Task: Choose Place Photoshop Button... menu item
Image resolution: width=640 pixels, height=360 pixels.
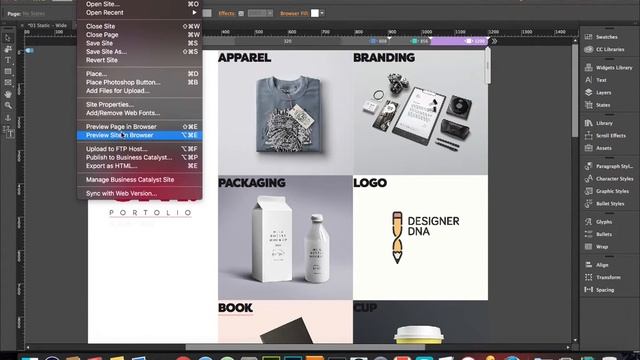Action: click(140, 82)
